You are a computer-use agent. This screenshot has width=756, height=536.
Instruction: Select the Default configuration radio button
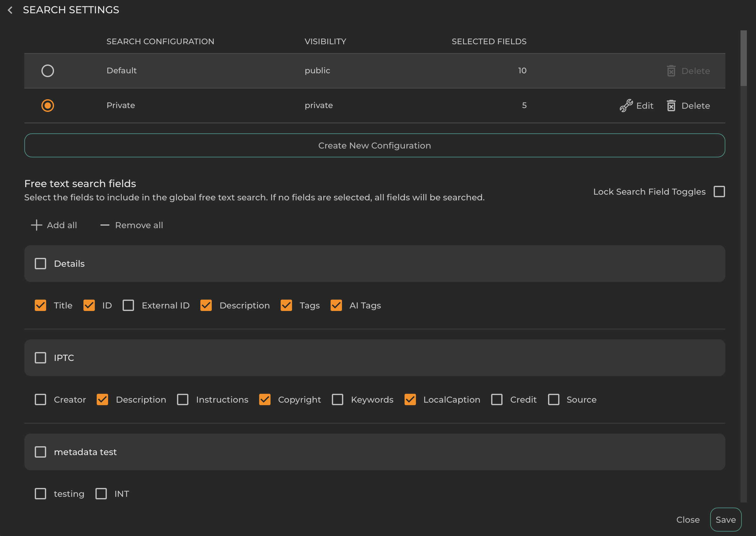[47, 70]
